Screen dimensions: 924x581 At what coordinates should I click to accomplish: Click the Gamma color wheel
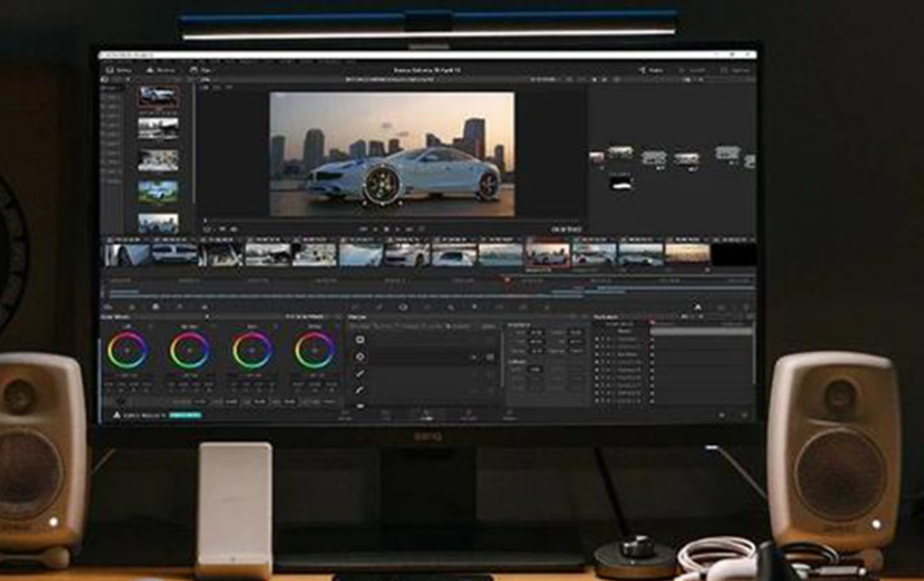coord(190,350)
